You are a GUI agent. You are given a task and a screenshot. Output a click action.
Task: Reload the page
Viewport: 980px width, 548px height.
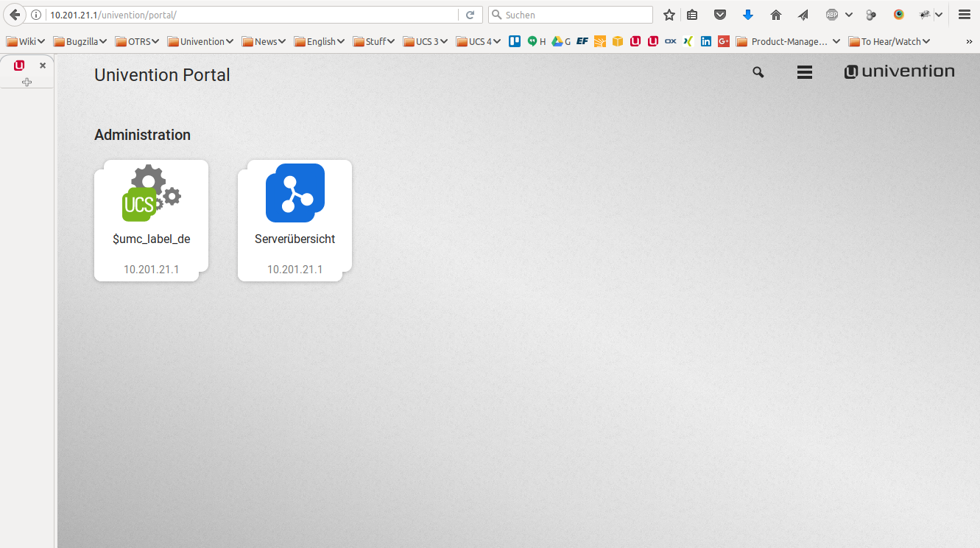(470, 15)
